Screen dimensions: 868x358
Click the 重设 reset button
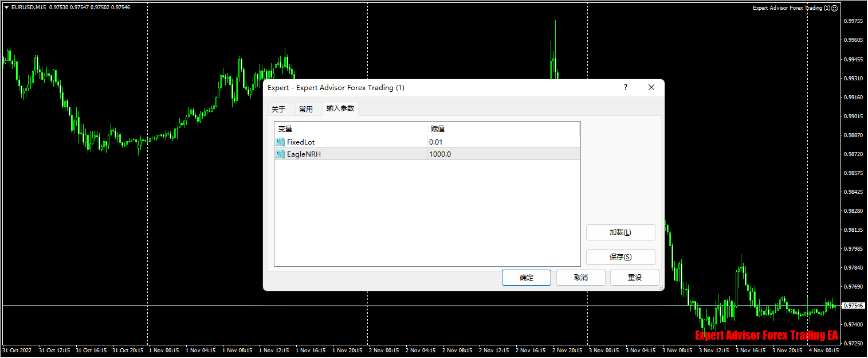tap(634, 277)
